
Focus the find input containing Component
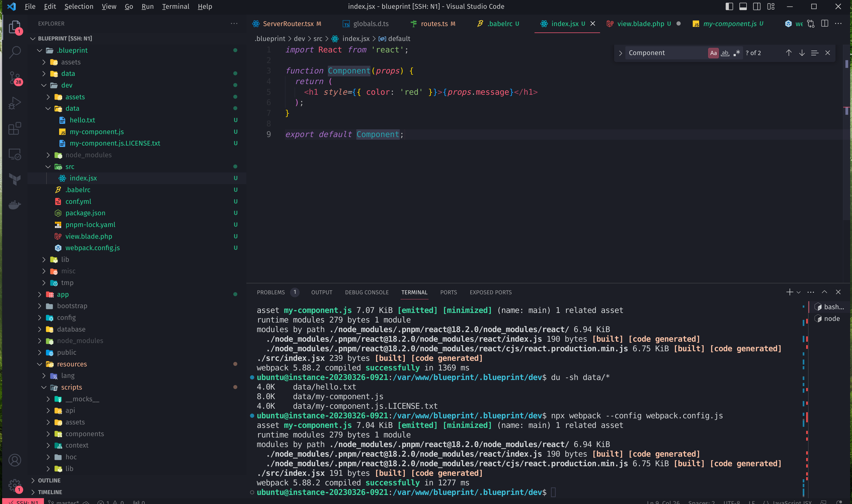tap(666, 53)
